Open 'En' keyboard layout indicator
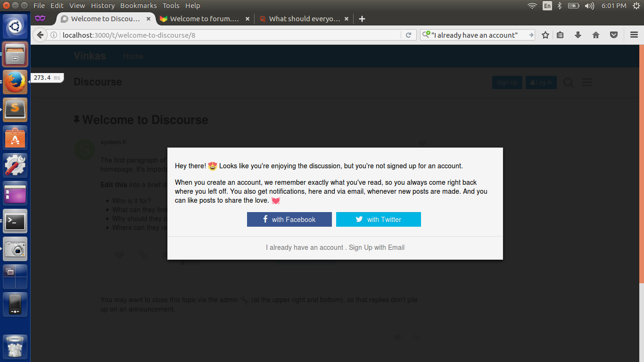644x362 pixels. (547, 6)
